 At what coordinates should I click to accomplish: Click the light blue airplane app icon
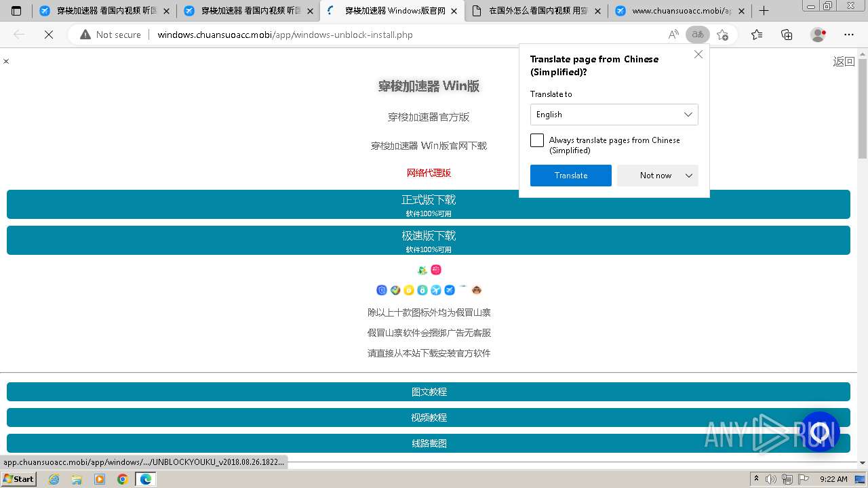[436, 290]
